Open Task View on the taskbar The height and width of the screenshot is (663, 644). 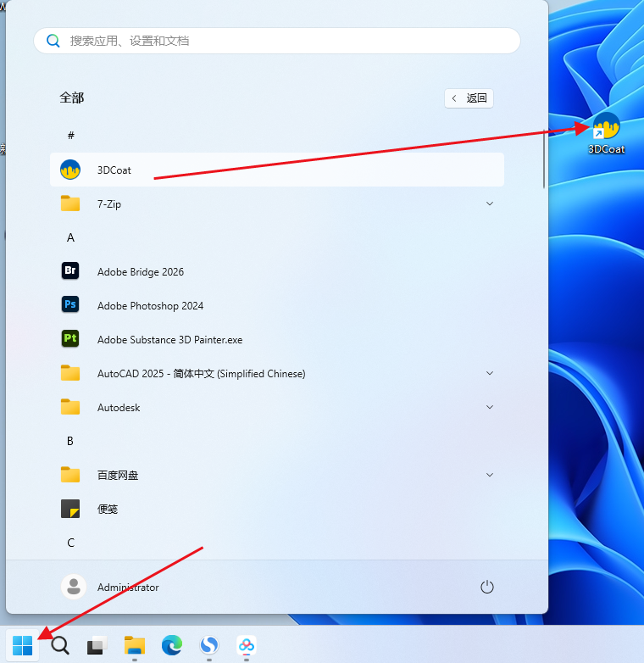(x=97, y=645)
